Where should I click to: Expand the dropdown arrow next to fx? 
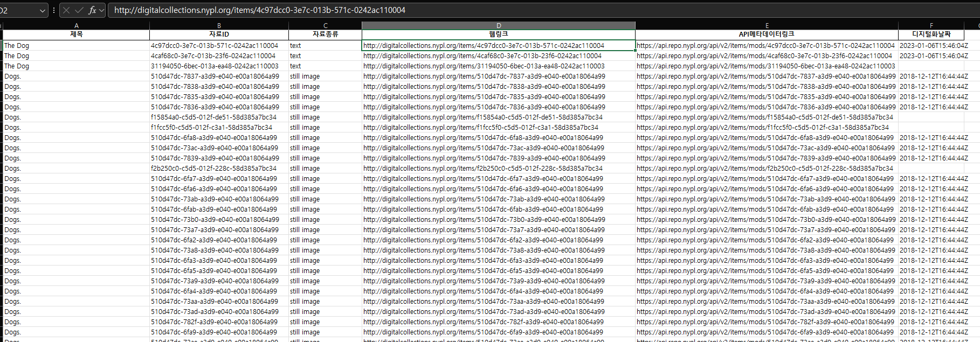[101, 10]
